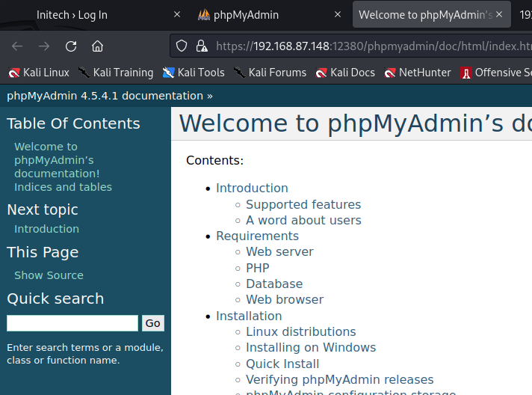Image resolution: width=532 pixels, height=395 pixels.
Task: Open the browser home page icon
Action: click(x=97, y=46)
